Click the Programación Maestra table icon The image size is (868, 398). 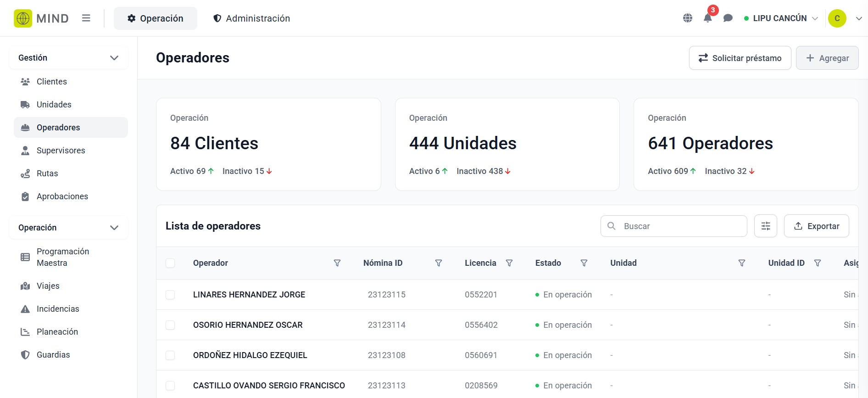[25, 257]
